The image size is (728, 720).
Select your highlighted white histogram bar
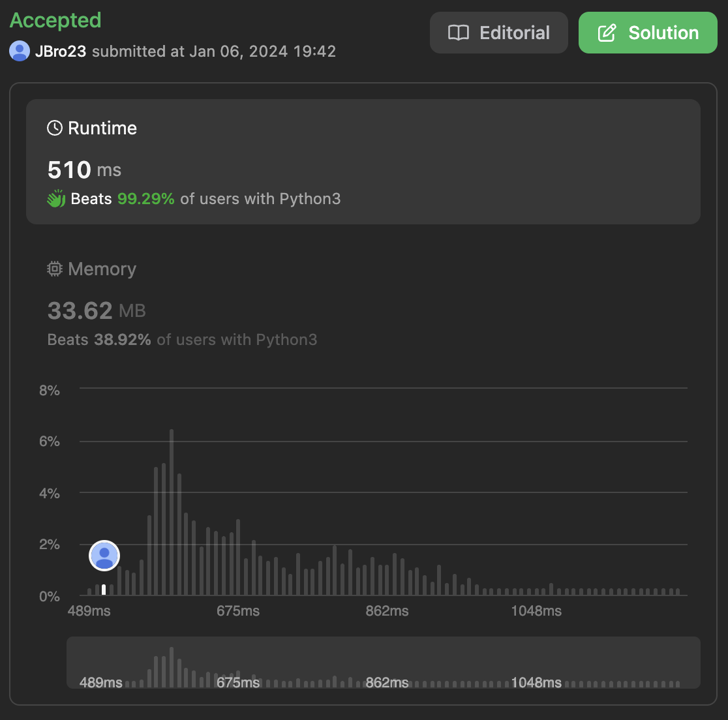point(104,589)
